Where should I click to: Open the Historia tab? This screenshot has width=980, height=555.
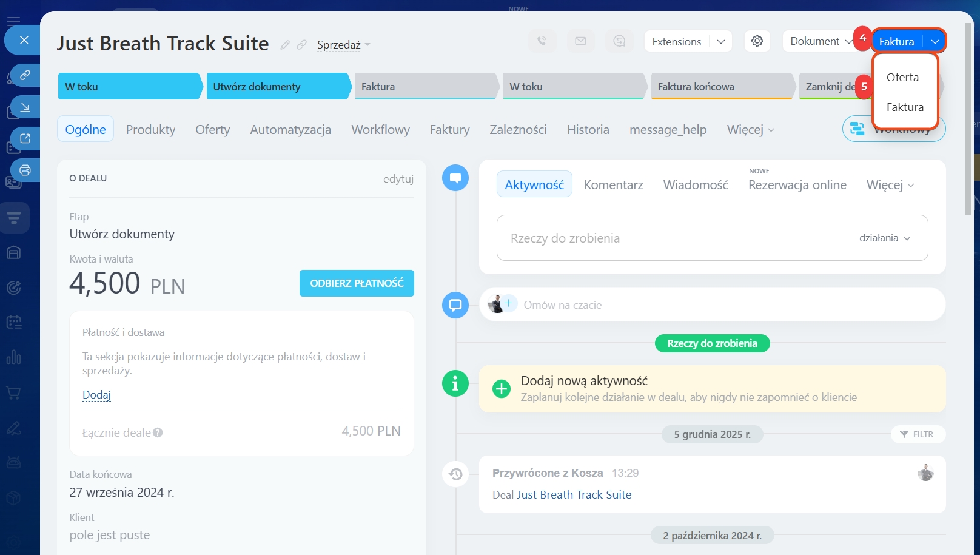point(588,130)
